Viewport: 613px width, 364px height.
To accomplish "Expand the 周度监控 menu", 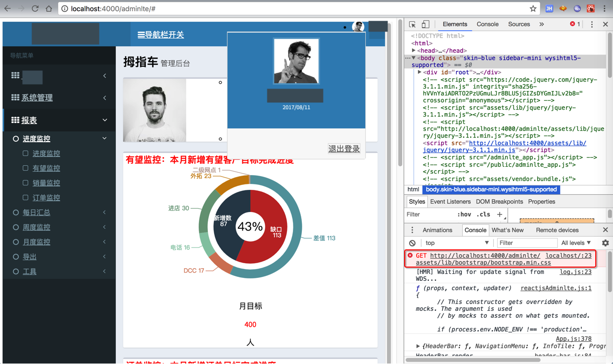I will (x=59, y=227).
